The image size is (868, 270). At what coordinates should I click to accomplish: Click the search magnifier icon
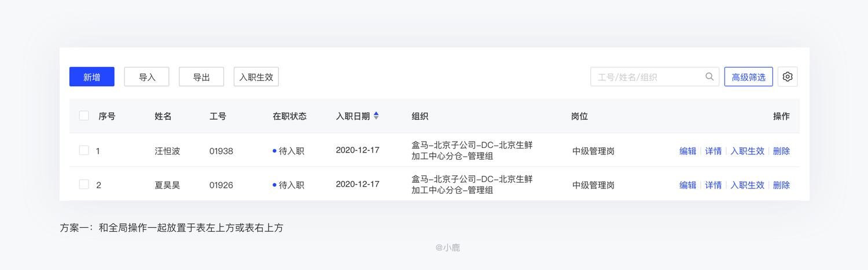point(709,77)
